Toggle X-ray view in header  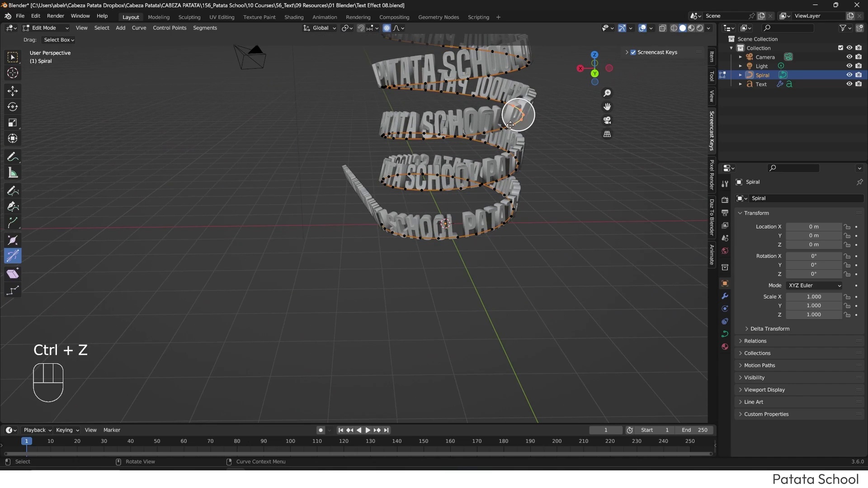point(662,28)
